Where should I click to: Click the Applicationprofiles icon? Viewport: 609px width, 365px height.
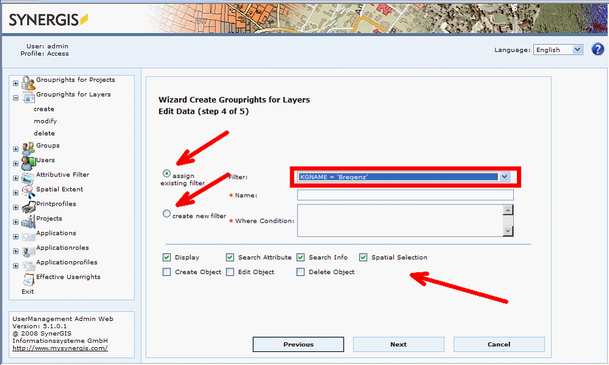pos(28,266)
